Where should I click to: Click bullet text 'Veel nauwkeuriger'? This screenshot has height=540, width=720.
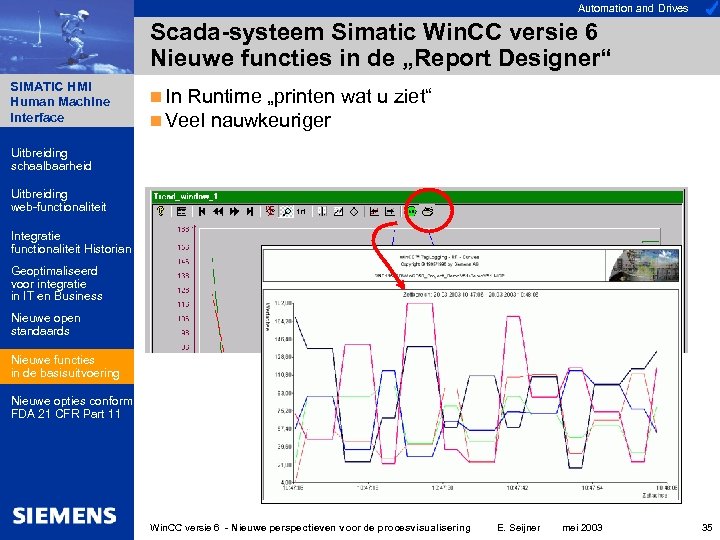click(248, 121)
